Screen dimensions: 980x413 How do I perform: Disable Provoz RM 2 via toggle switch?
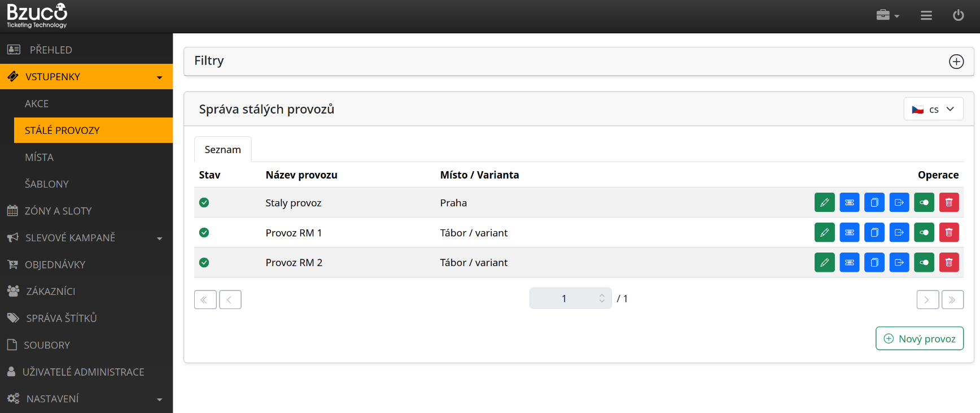pos(924,262)
